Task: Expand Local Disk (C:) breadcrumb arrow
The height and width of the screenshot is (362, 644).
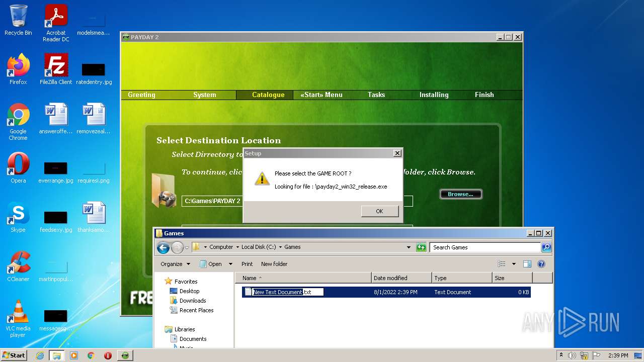Action: pyautogui.click(x=280, y=247)
